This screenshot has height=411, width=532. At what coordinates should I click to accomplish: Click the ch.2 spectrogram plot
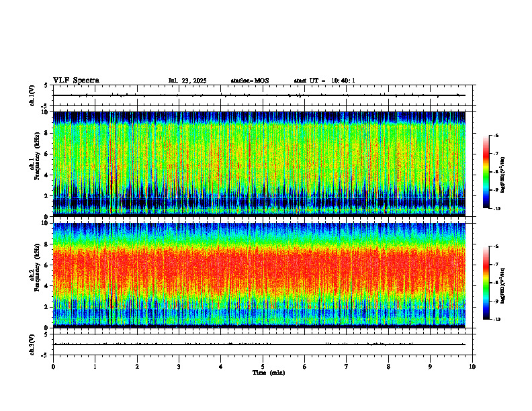coord(259,275)
